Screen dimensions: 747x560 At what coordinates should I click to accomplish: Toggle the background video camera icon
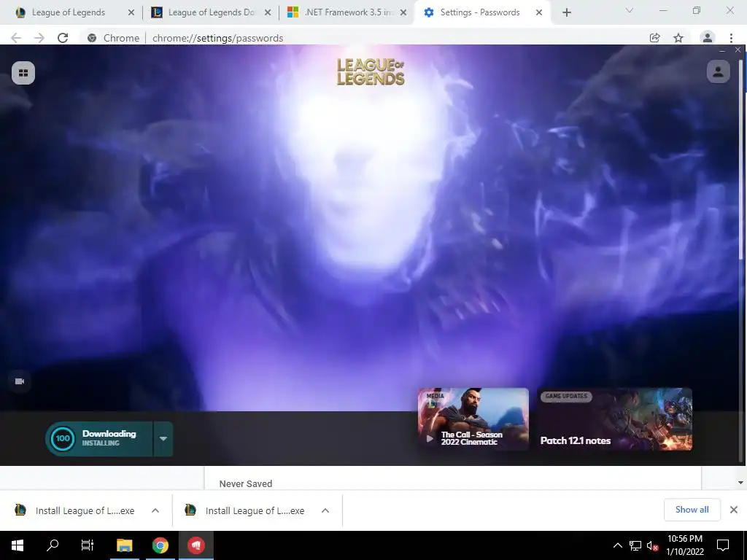click(20, 381)
